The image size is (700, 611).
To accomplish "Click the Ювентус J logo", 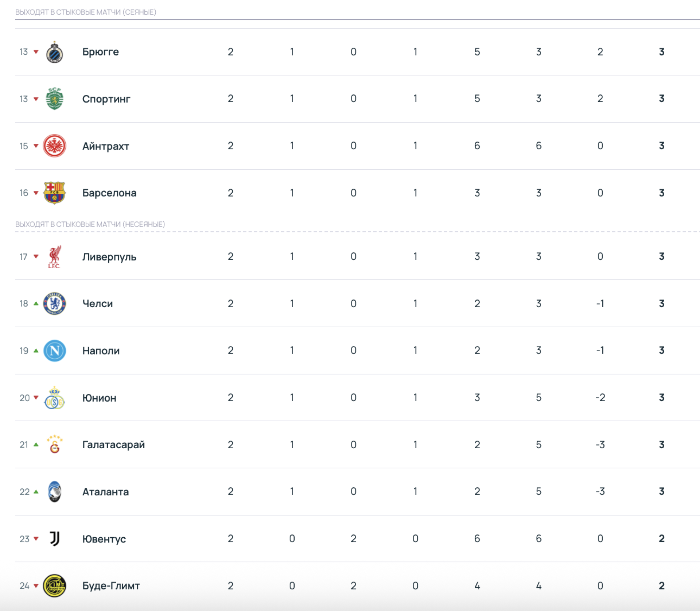I will [x=54, y=539].
